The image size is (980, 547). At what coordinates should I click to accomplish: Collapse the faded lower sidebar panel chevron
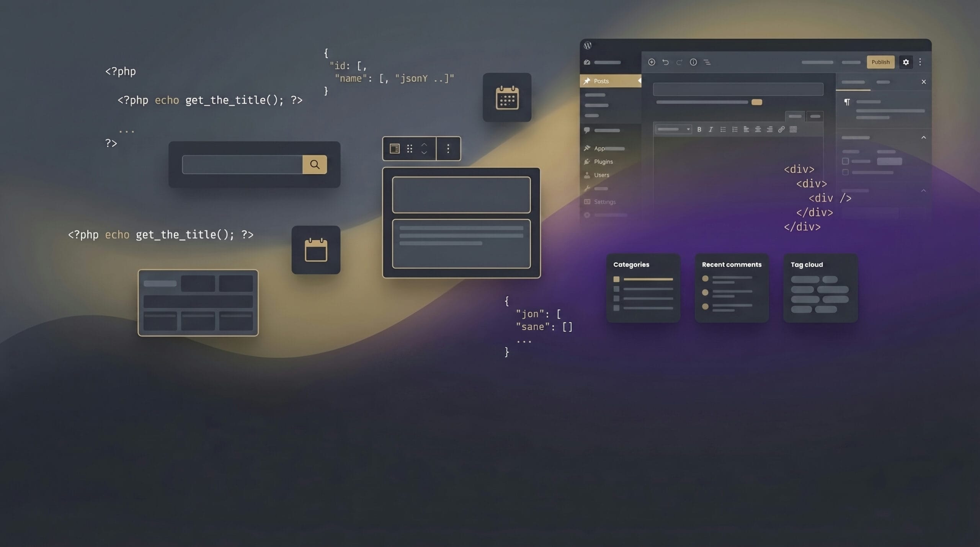[x=924, y=191]
